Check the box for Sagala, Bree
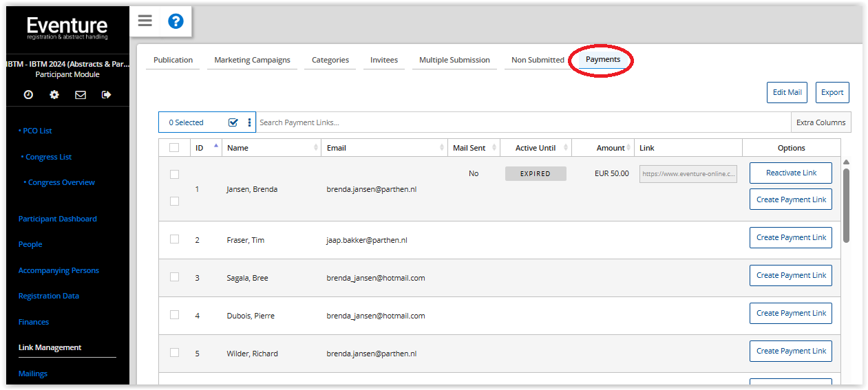 (174, 277)
